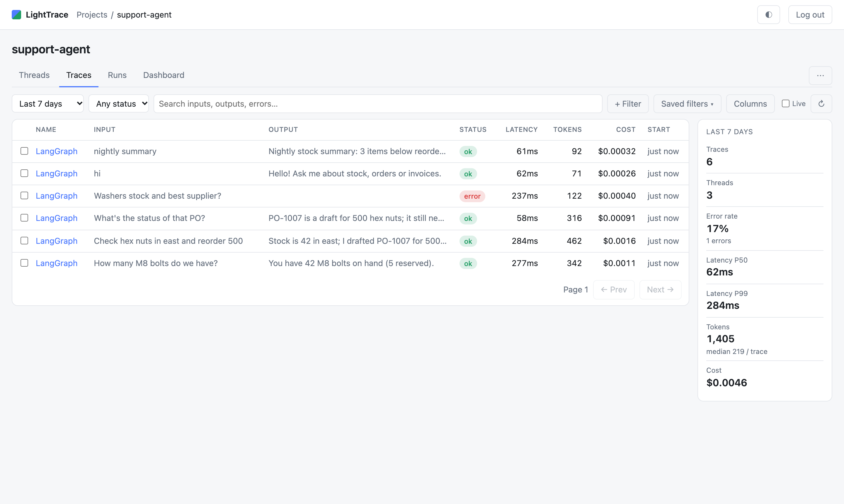Viewport: 844px width, 504px height.
Task: Click the START column header
Action: (658, 130)
